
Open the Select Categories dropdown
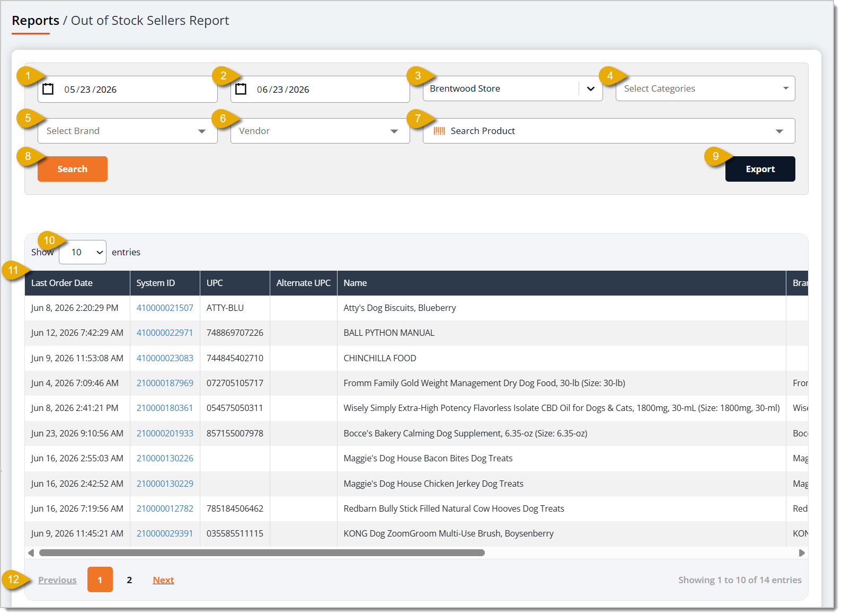coord(705,88)
